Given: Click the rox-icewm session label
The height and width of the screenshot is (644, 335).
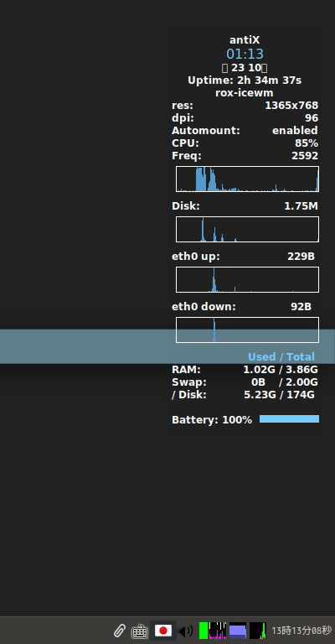Looking at the screenshot, I should tap(245, 93).
